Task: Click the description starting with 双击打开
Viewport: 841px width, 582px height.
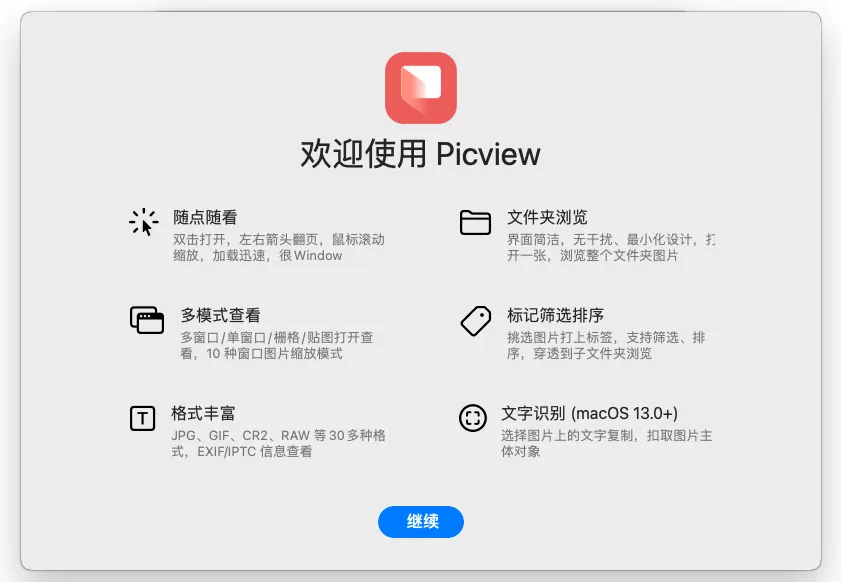Action: [278, 248]
